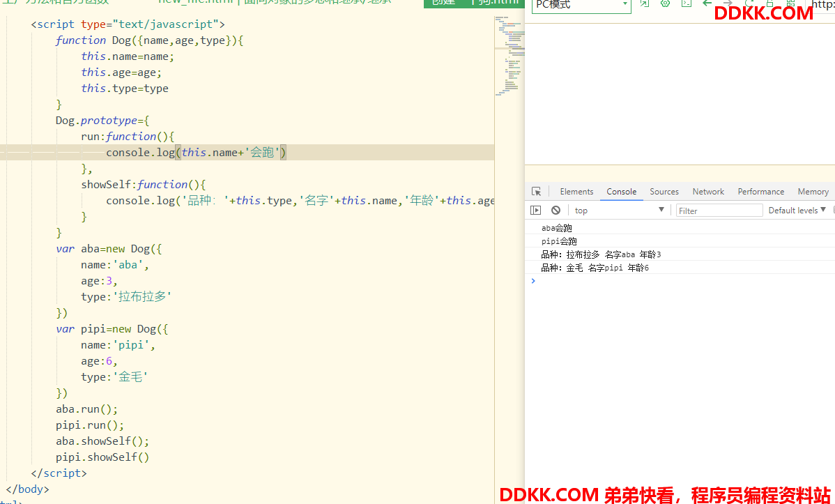Click the 'var aba=new Dog({' line

109,249
